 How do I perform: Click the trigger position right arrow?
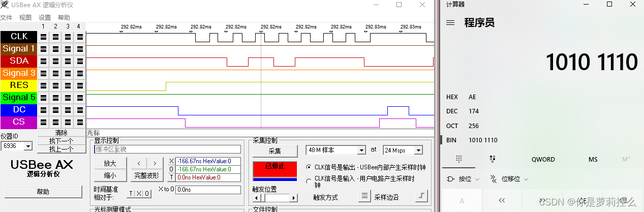click(x=294, y=197)
